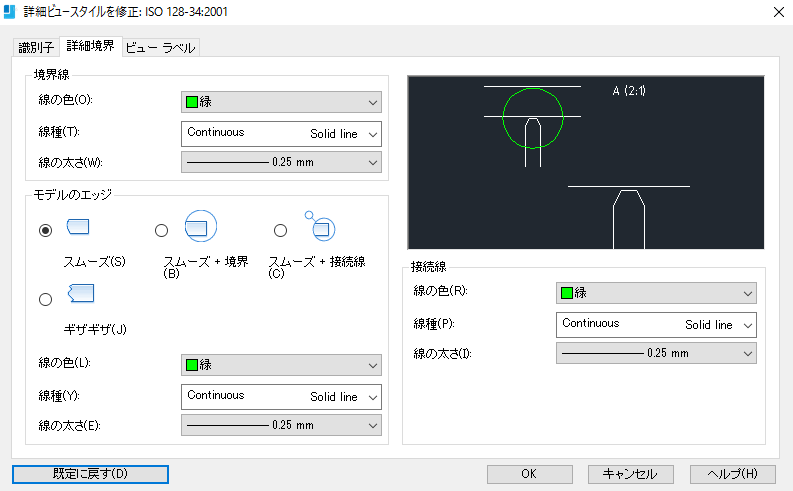The width and height of the screenshot is (793, 491).
Task: Open the 境界線 線種(T) linetype dropdown
Action: (x=281, y=134)
